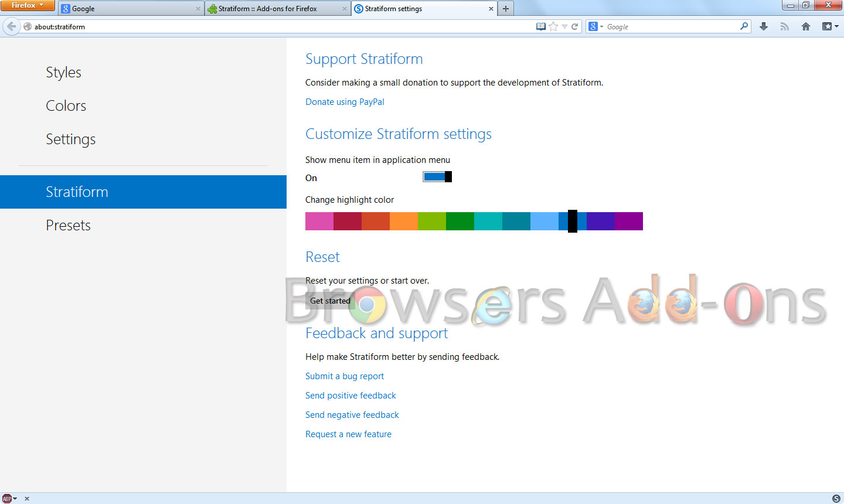The width and height of the screenshot is (844, 504).
Task: Click the RSS feed subscribe icon
Action: pyautogui.click(x=785, y=26)
